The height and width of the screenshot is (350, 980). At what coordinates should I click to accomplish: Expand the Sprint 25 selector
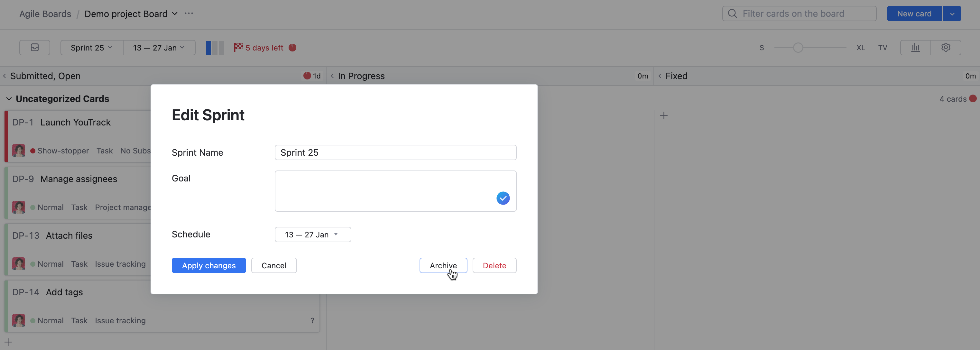pos(91,48)
